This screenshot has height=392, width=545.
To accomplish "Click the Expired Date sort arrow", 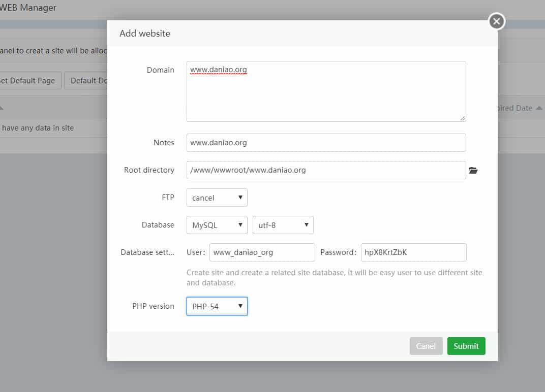I will click(539, 108).
